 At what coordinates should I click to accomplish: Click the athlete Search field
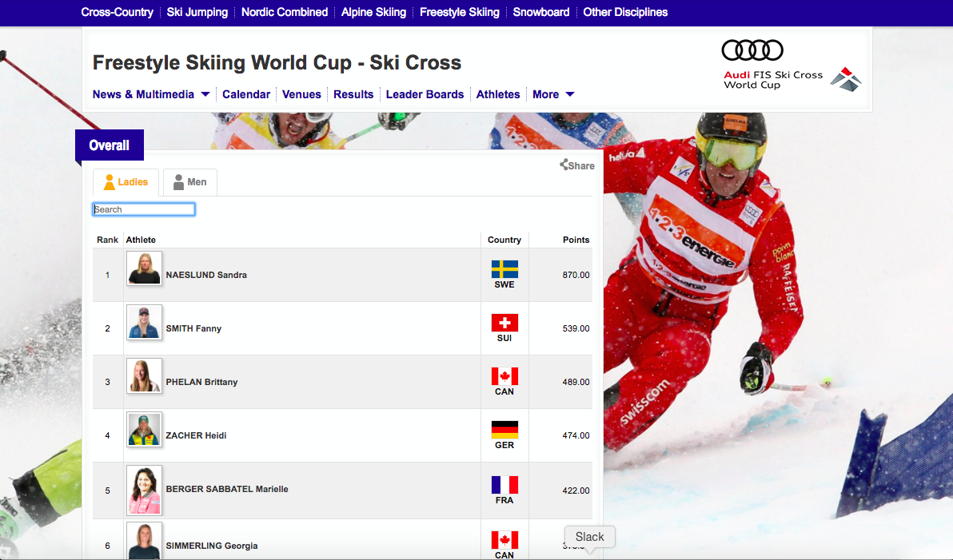144,209
